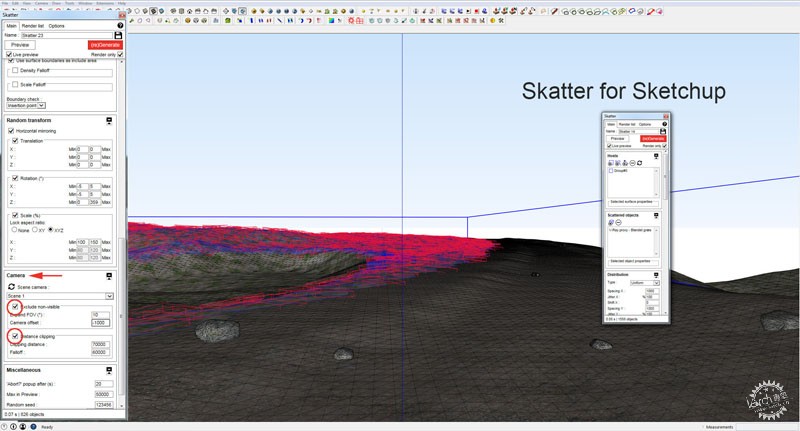This screenshot has height=431, width=800.
Task: Click the Clipping distance field
Action: pyautogui.click(x=100, y=344)
